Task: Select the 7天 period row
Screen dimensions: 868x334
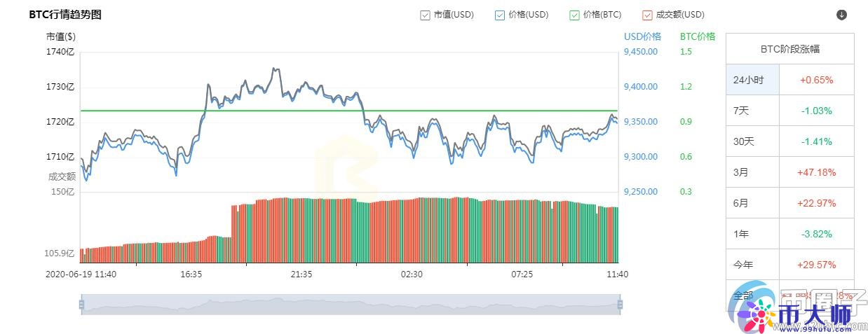Action: (790, 111)
